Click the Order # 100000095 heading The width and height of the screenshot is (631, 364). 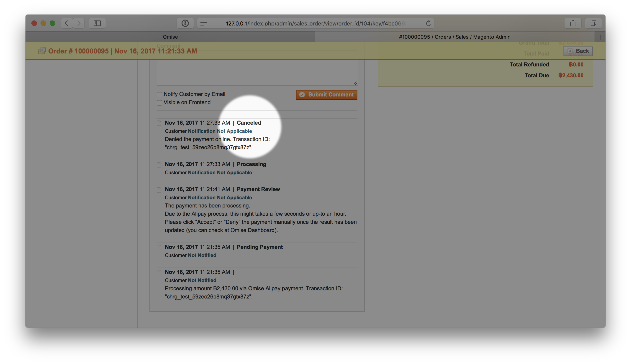tap(122, 51)
